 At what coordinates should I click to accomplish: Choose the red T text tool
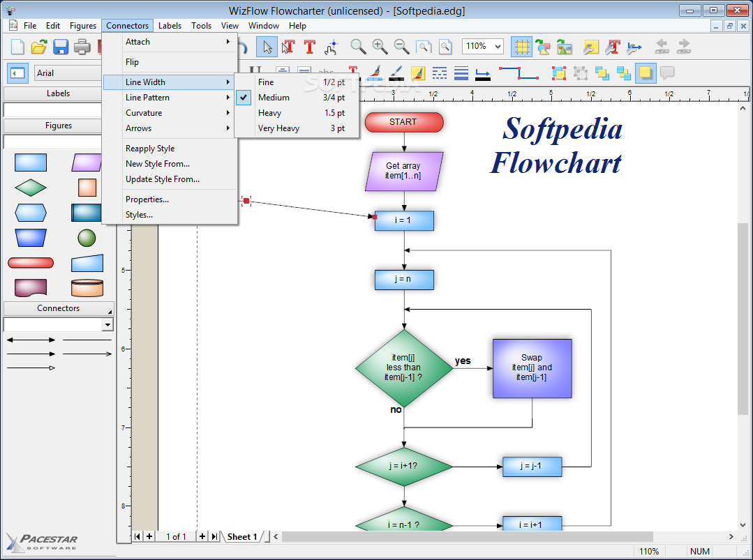tap(310, 47)
